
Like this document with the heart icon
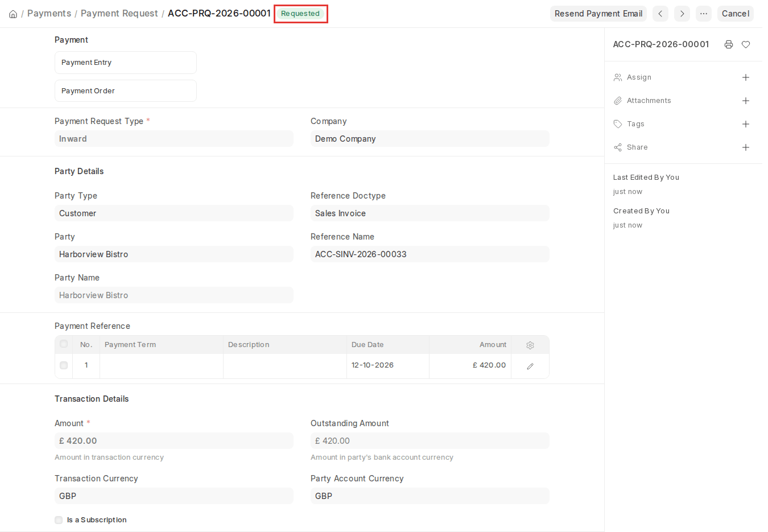(x=746, y=44)
